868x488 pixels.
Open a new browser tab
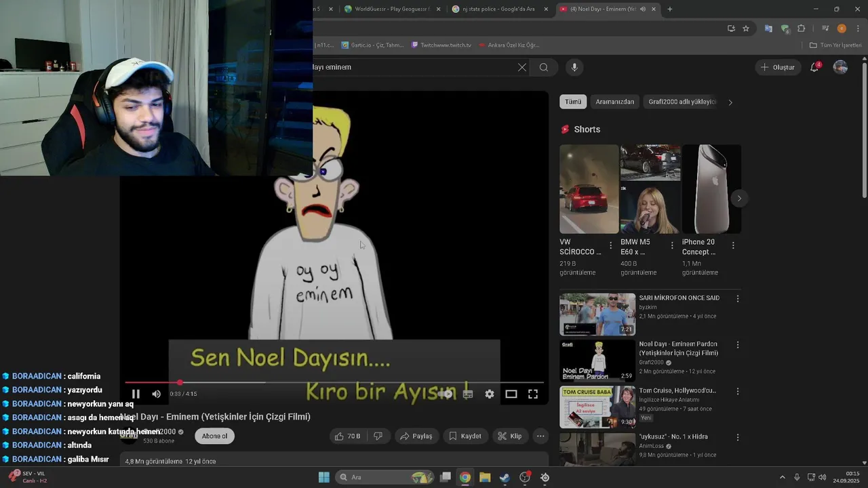coord(670,9)
